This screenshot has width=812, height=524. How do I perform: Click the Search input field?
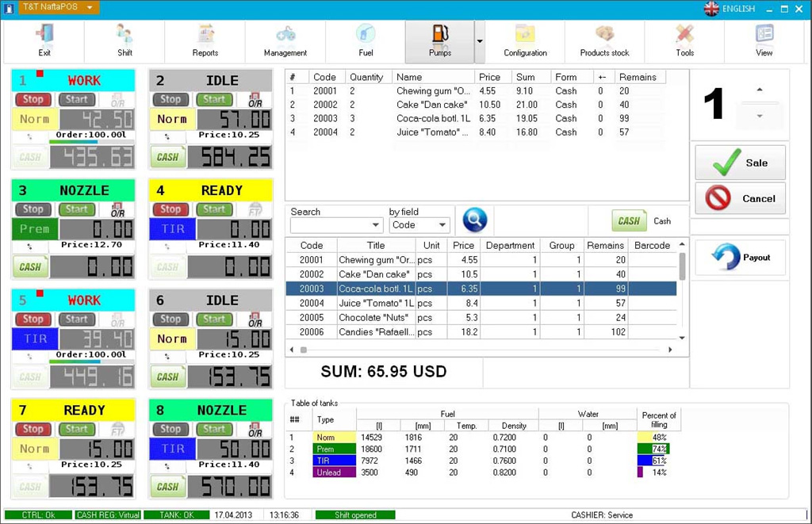tap(330, 225)
